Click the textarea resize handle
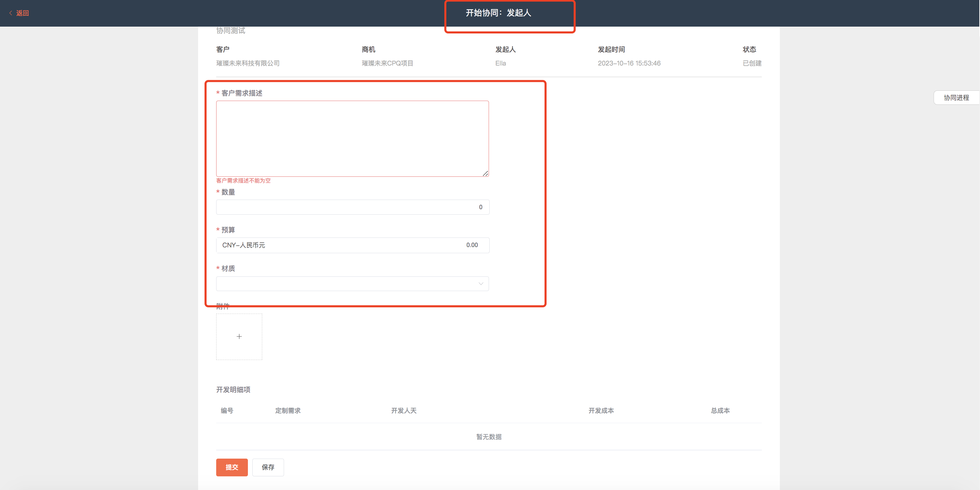Viewport: 980px width, 490px height. (486, 174)
